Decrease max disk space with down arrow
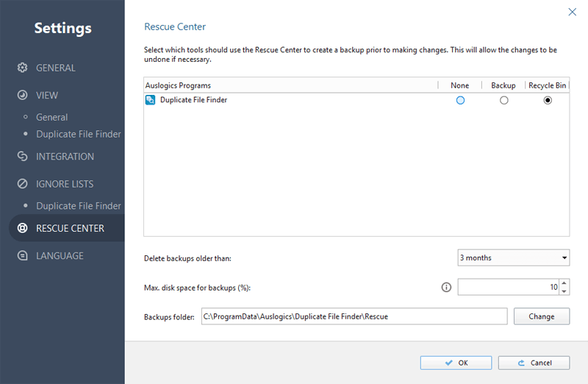 pos(564,291)
